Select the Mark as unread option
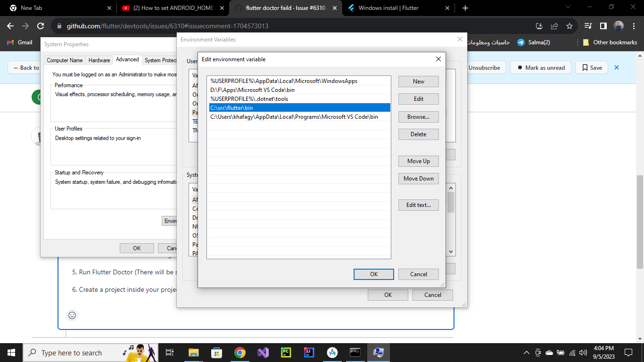This screenshot has height=362, width=644. [540, 67]
